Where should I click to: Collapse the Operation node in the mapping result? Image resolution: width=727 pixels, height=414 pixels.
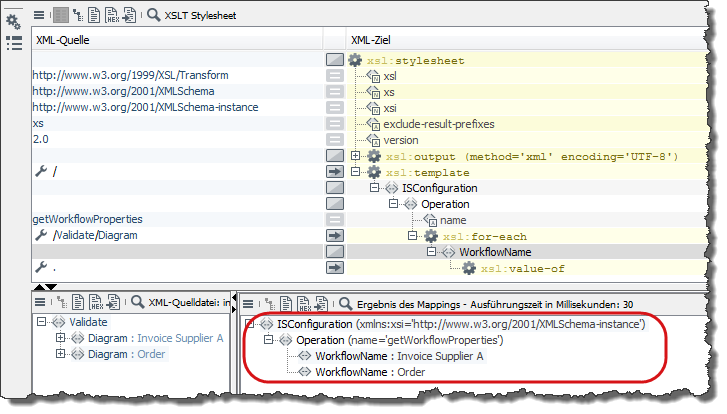point(267,340)
